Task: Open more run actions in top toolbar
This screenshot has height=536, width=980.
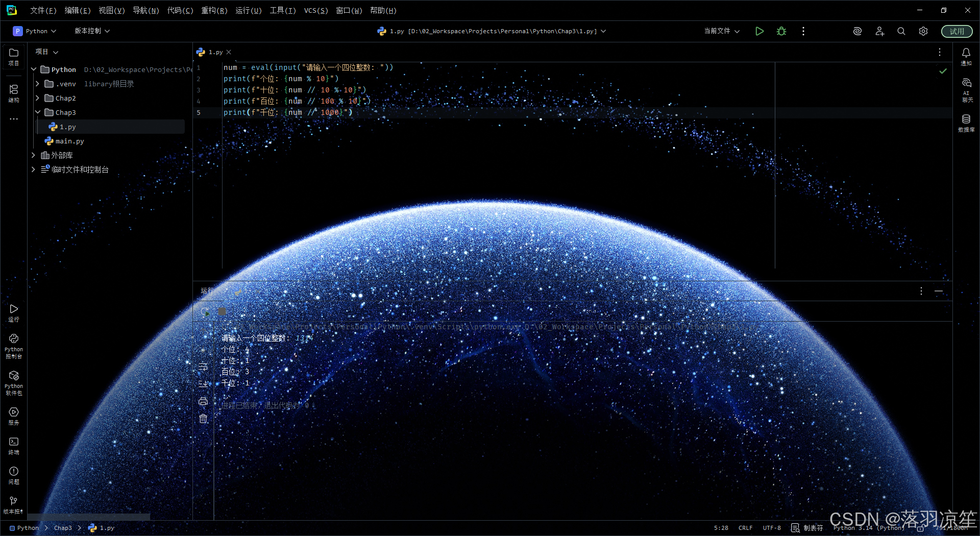Action: pyautogui.click(x=803, y=31)
